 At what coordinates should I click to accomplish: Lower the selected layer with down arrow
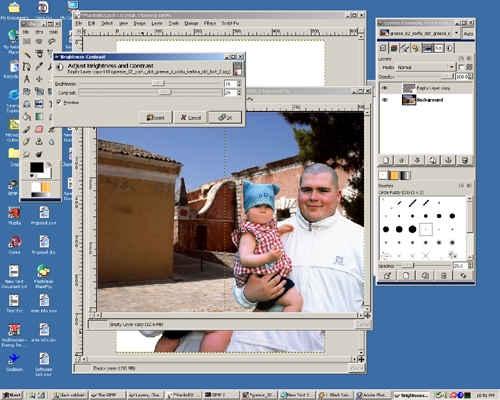(417, 160)
